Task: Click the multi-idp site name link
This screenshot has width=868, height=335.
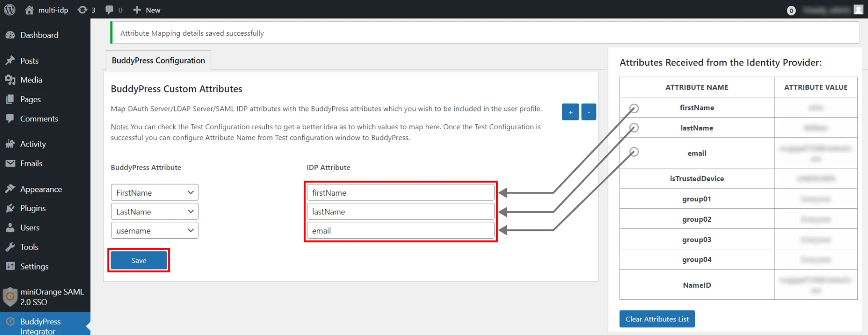Action: [x=53, y=10]
